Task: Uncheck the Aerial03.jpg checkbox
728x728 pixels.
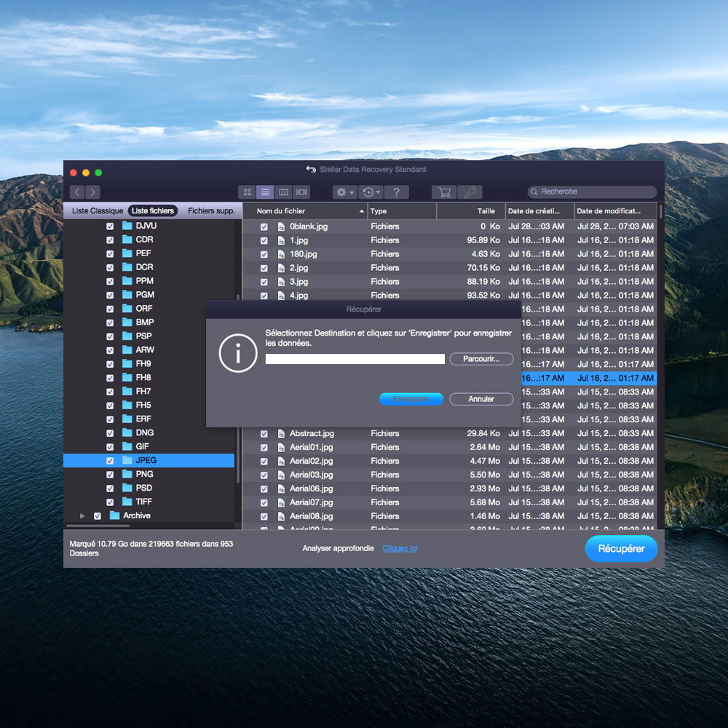Action: point(264,475)
